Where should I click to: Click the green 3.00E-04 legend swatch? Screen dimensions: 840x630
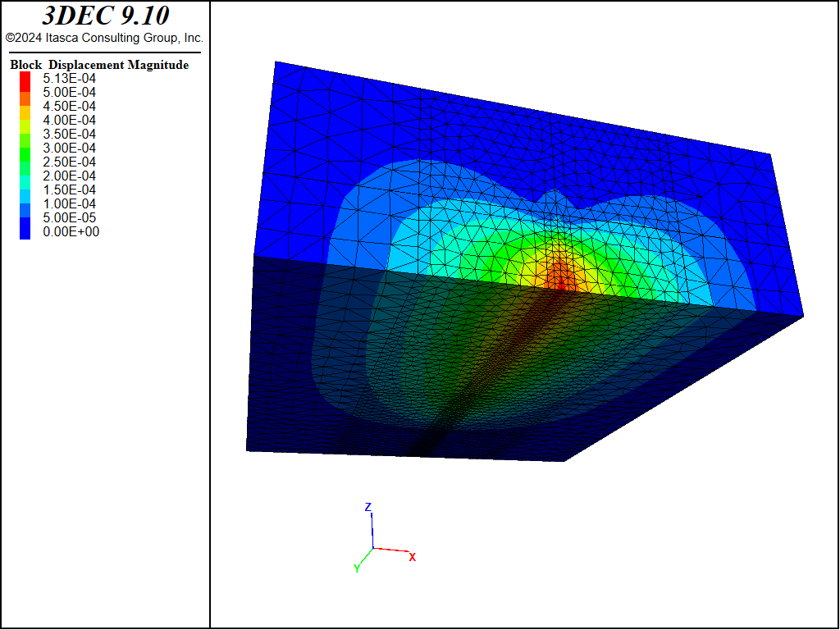(25, 148)
